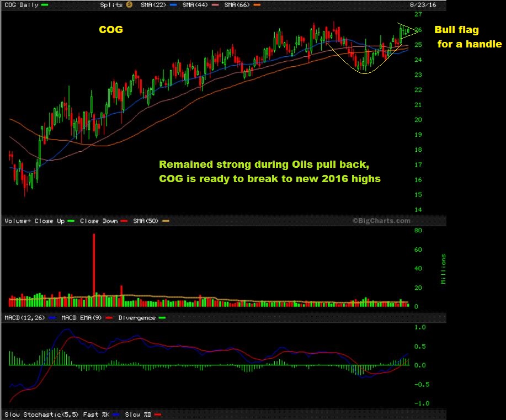Click the orange SMA(66) legend marker
Viewport: 506px width, 420px height.
255,4
